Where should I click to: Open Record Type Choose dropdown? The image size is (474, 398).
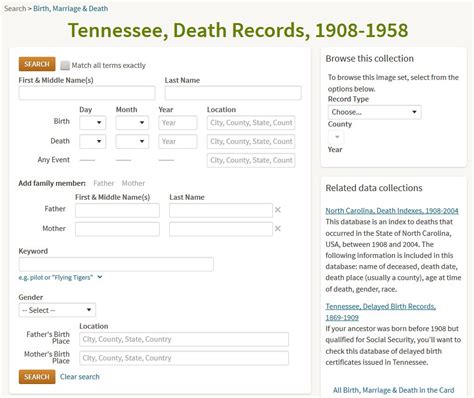[x=375, y=112]
